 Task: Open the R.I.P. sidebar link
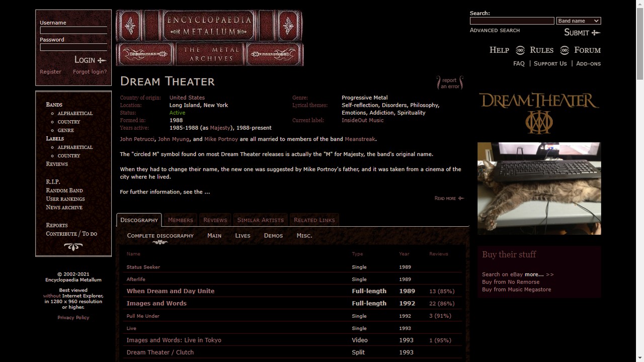[x=53, y=182]
